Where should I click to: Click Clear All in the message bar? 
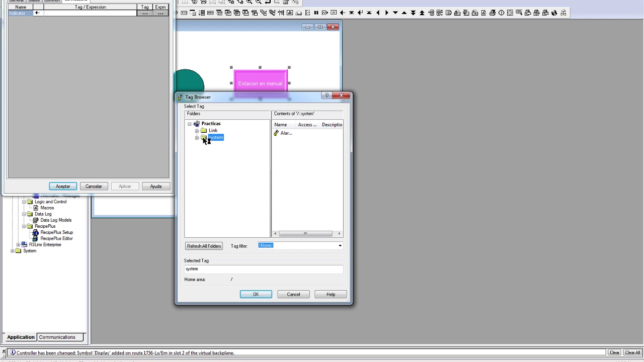[x=632, y=352]
